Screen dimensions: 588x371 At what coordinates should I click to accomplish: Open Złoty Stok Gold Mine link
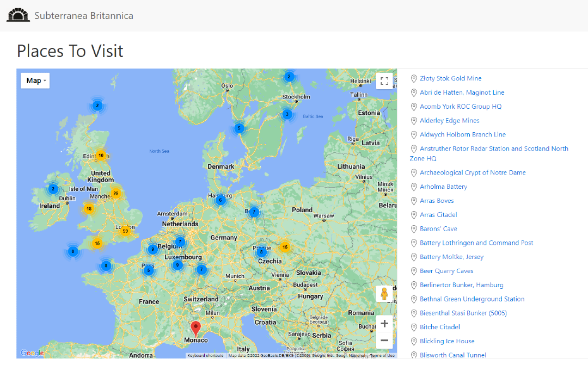pyautogui.click(x=450, y=78)
